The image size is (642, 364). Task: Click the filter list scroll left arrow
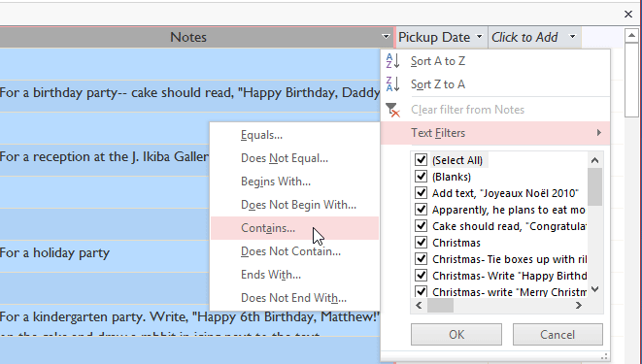click(419, 305)
